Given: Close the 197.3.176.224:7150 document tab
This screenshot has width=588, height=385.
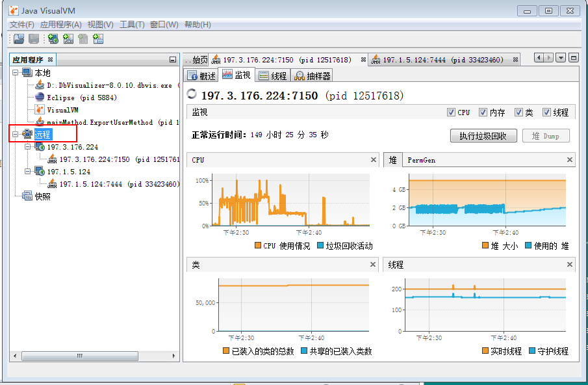Looking at the screenshot, I should click(x=363, y=60).
